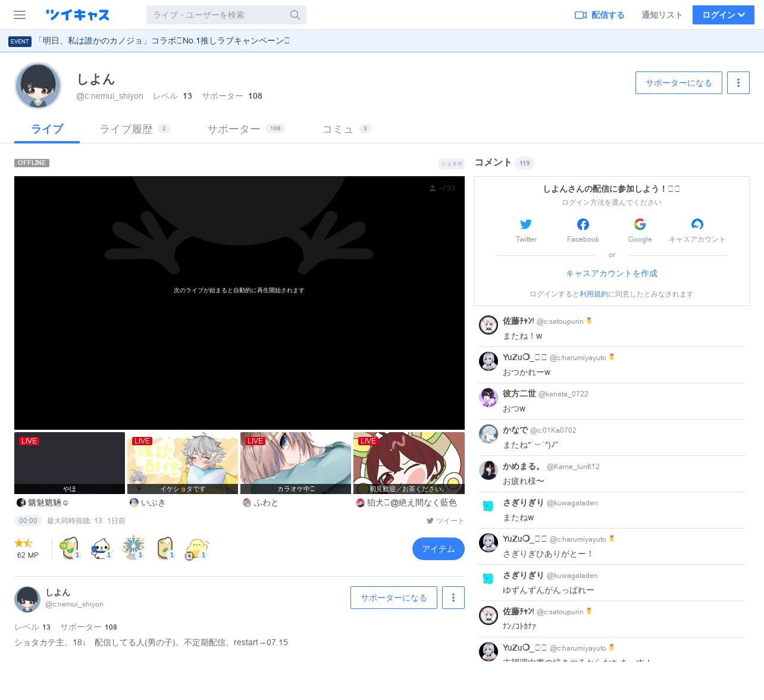This screenshot has width=764, height=700.
Task: Click the search magnifier icon
Action: coord(295,15)
